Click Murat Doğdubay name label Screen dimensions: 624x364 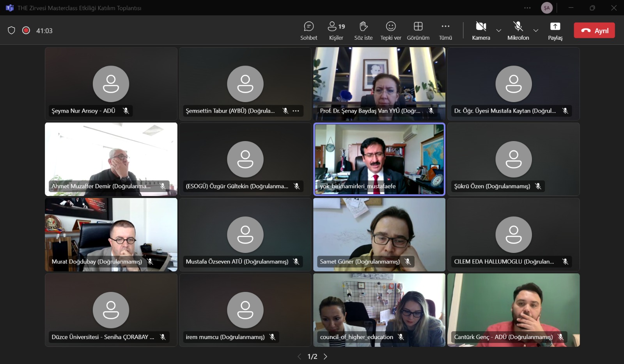coord(97,262)
